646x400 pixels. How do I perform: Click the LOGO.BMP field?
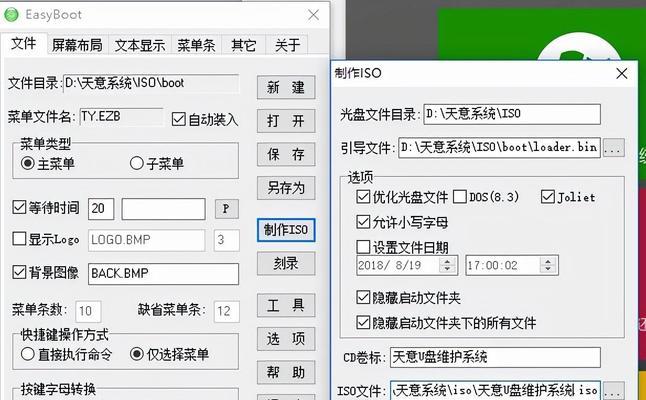pyautogui.click(x=146, y=240)
